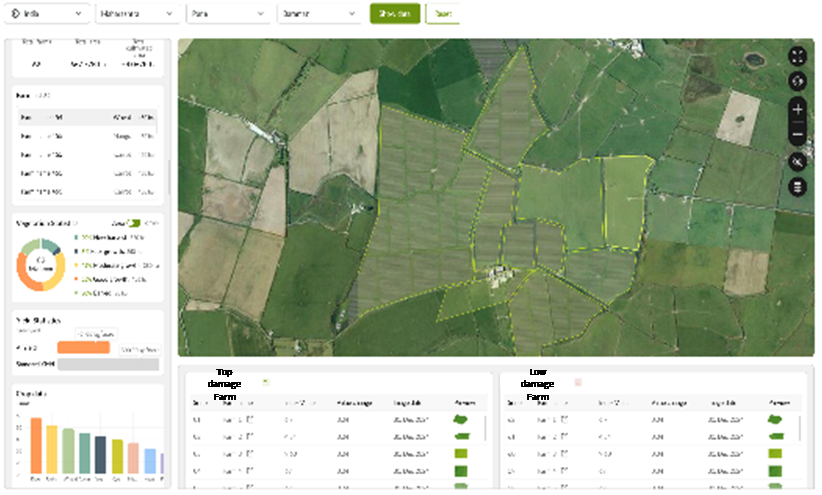
Task: Click the orange yield statistics bar
Action: [x=83, y=348]
